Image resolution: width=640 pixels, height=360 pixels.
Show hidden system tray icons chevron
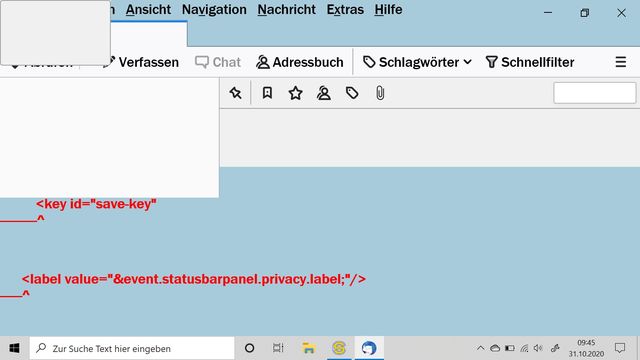[480, 348]
